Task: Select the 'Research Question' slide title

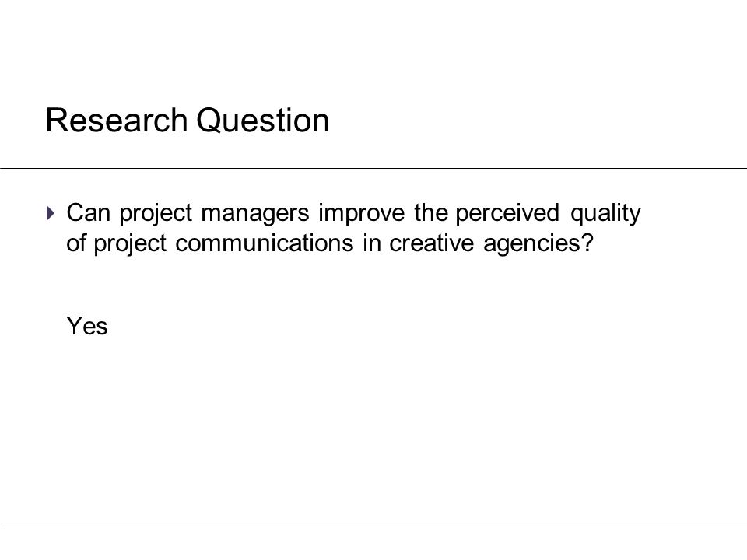Action: (188, 120)
